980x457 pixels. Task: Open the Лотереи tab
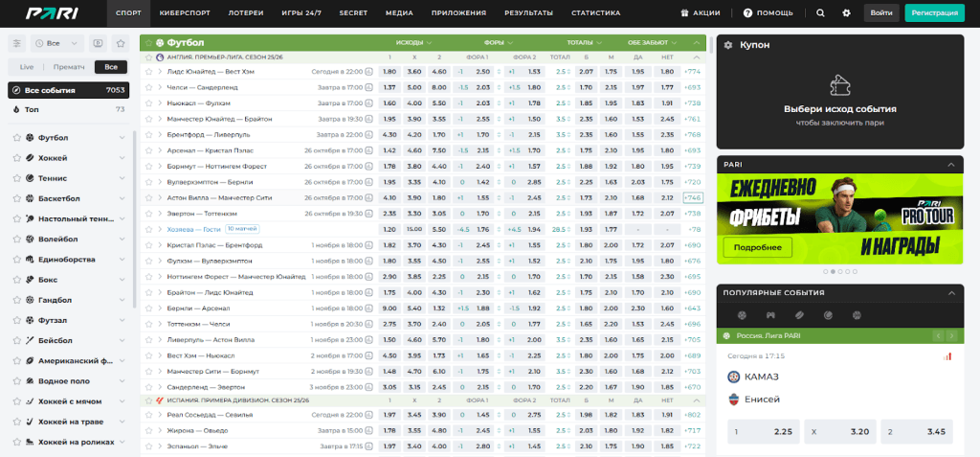click(246, 12)
